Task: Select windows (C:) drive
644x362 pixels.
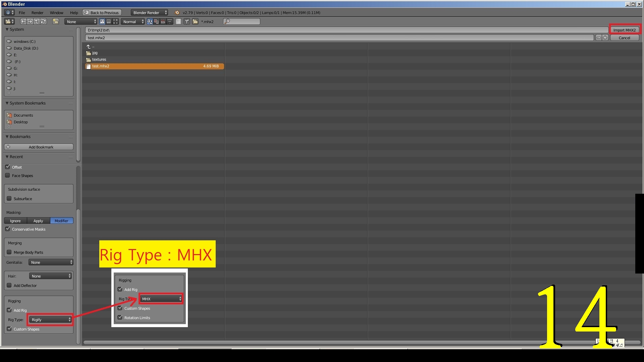Action: 24,42
